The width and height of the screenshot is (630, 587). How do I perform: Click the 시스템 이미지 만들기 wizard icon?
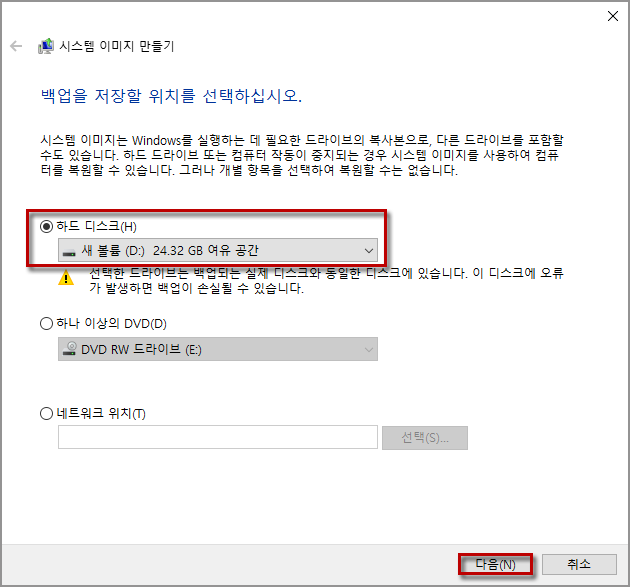click(46, 46)
